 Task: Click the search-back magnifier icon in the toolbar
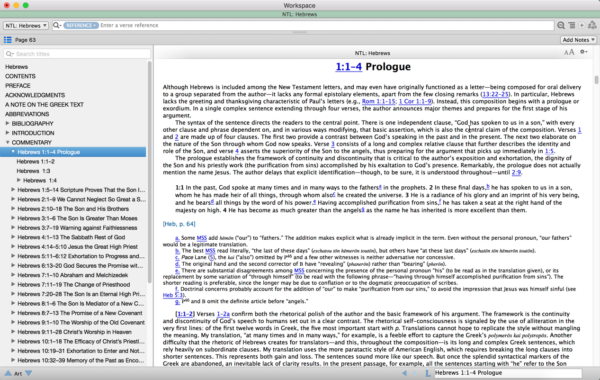coord(561,25)
